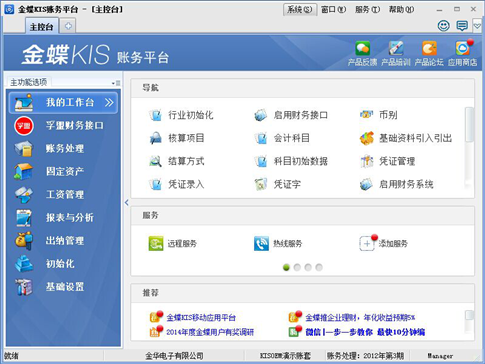Click the smiley face icon
Image resolution: width=485 pixels, height=364 pixels.
tap(443, 26)
